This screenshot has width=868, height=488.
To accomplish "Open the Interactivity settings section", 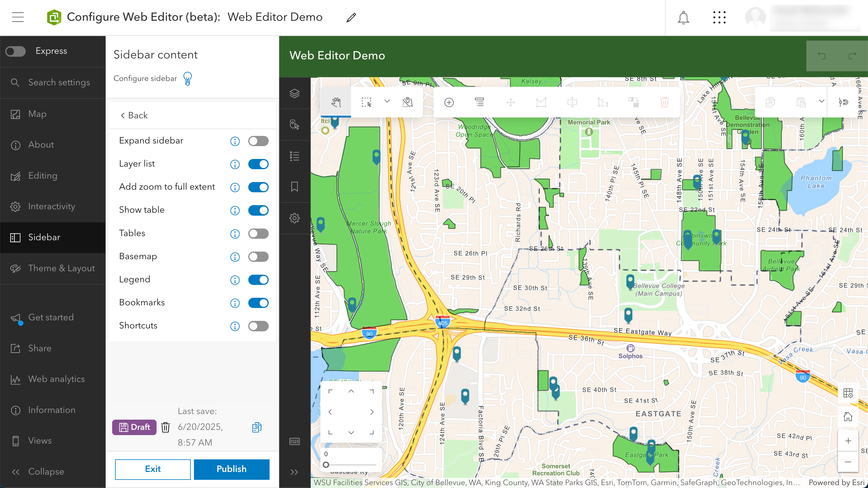I will click(52, 206).
